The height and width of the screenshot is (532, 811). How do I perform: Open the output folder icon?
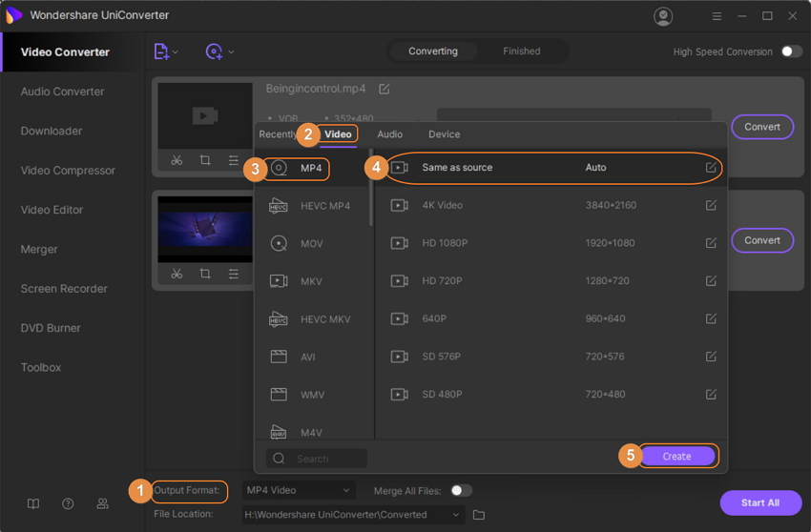479,515
